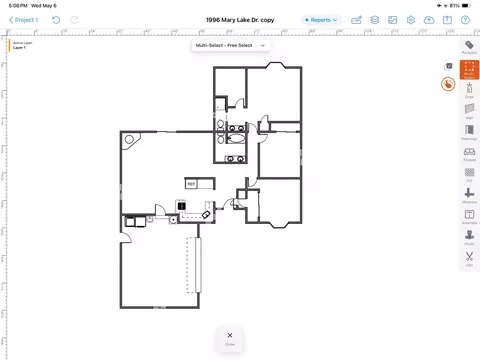480x360 pixels.
Task: Tap the REF refrigerator in floor plan
Action: pos(191,184)
